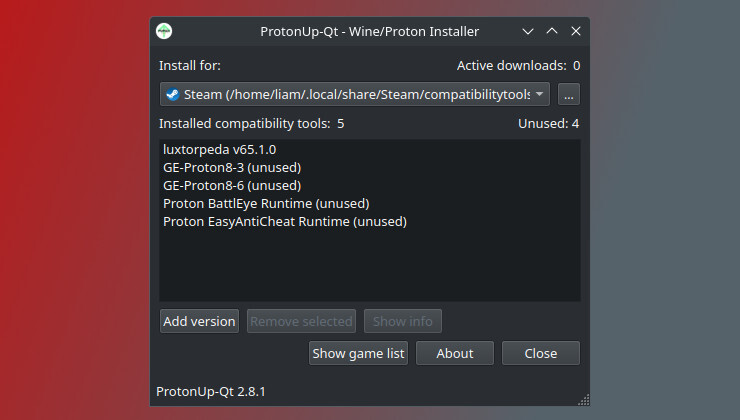Click the resize grip in the window corner
Image resolution: width=740 pixels, height=420 pixels.
[584, 401]
